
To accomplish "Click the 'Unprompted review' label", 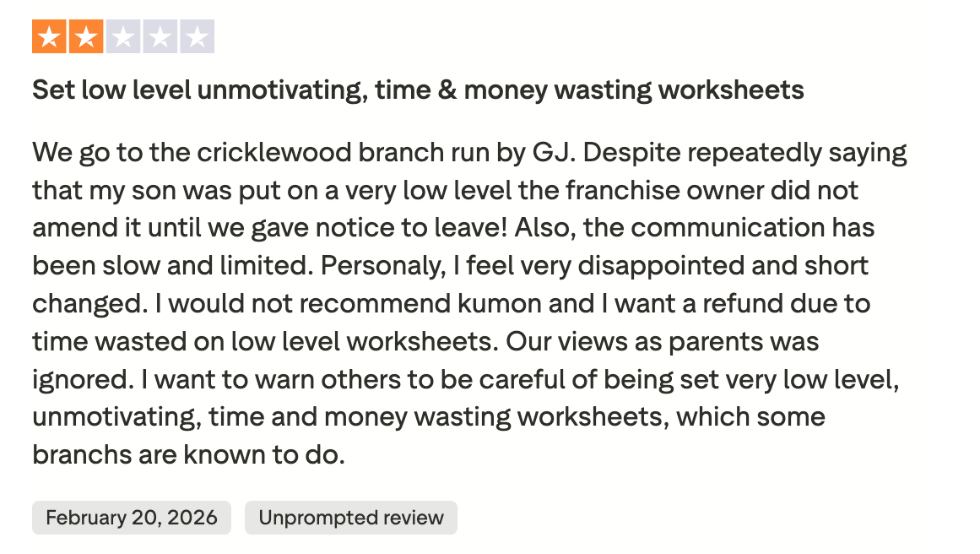I will tap(351, 518).
